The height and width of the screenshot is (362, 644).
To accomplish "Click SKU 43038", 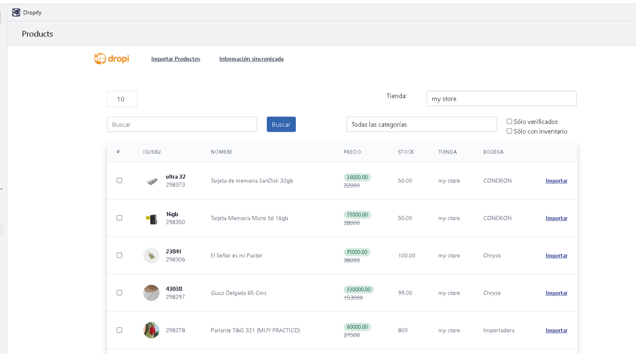I will coord(174,289).
